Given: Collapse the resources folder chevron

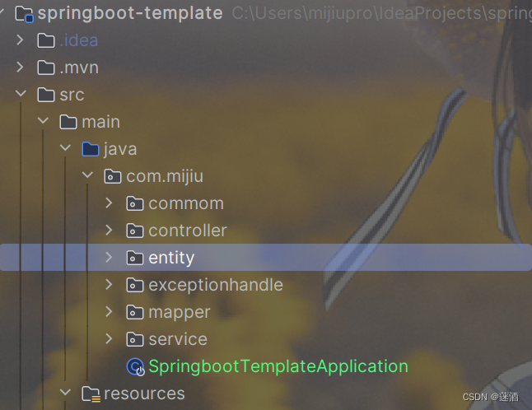Looking at the screenshot, I should (x=65, y=392).
